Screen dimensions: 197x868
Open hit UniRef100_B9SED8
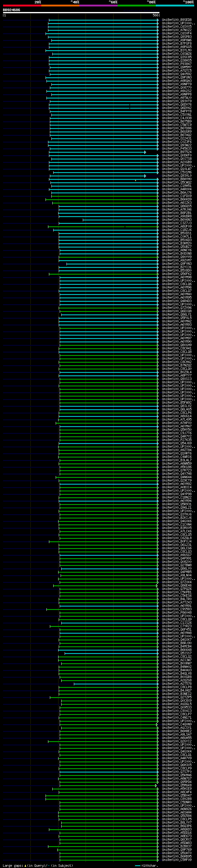coord(177,20)
